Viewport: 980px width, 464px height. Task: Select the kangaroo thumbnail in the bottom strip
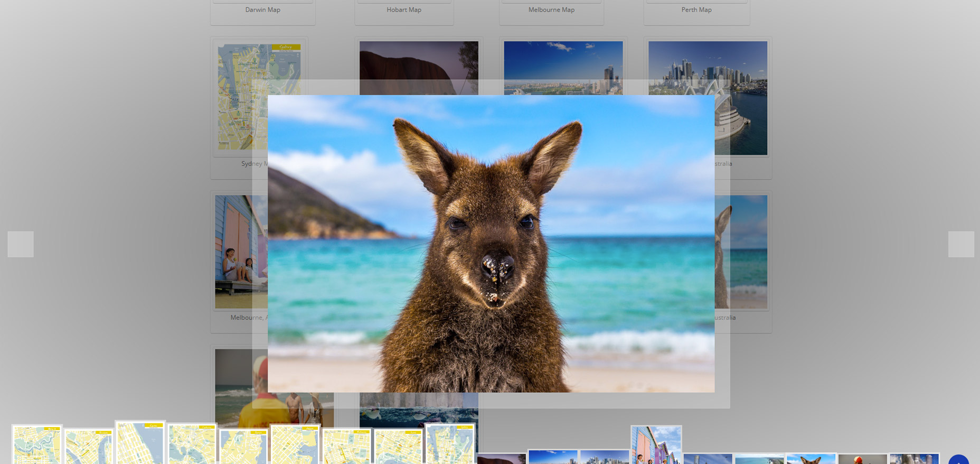click(811, 459)
